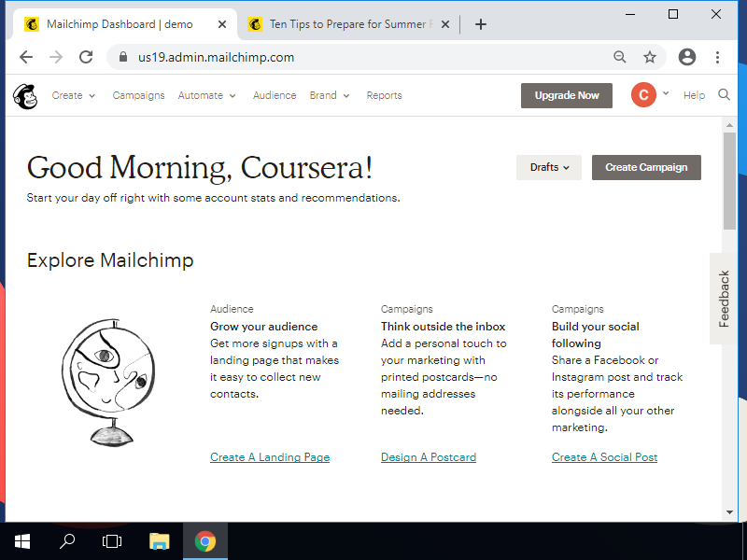
Task: Click the Upgrade Now button
Action: (567, 96)
